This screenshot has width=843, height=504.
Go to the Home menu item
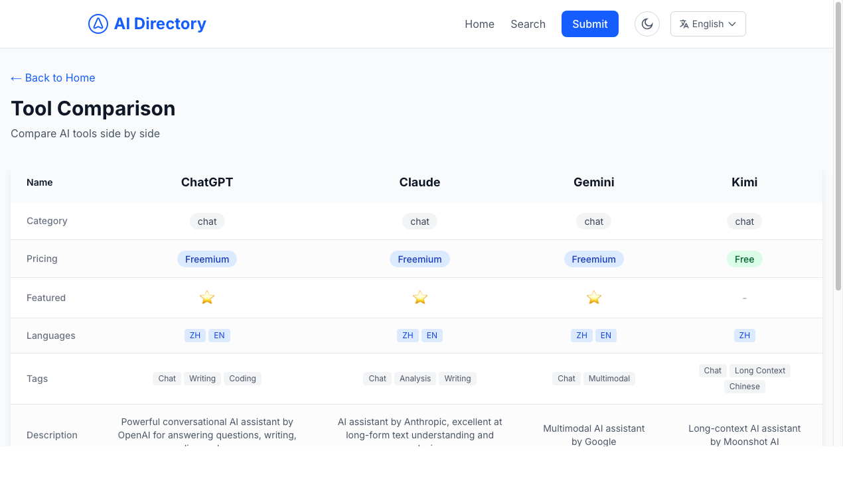(x=479, y=24)
